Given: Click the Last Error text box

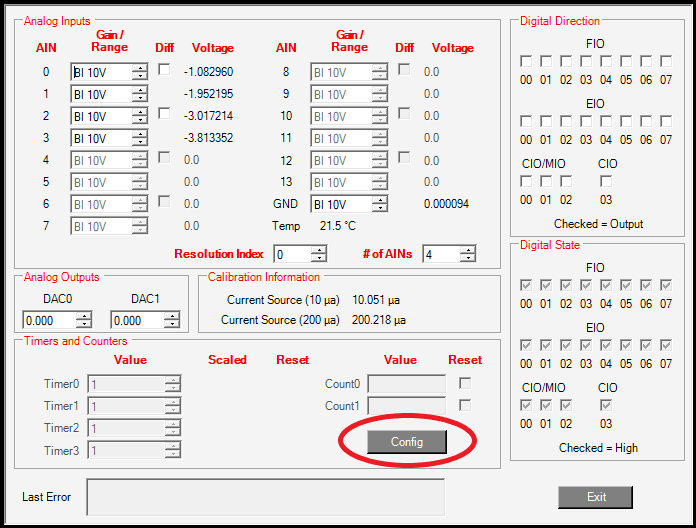Looking at the screenshot, I should pyautogui.click(x=265, y=497).
